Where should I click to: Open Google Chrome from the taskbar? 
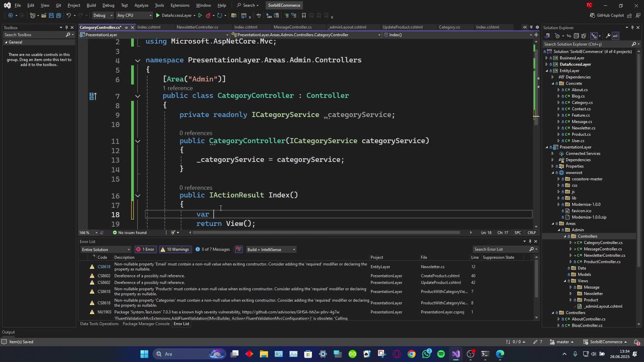coord(411,354)
